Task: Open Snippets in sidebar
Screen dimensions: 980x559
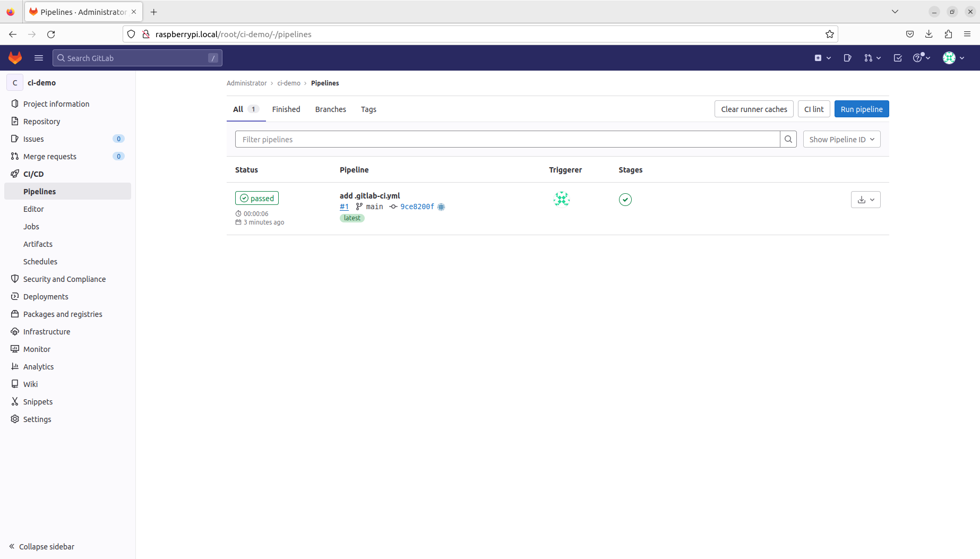Action: (x=68, y=401)
